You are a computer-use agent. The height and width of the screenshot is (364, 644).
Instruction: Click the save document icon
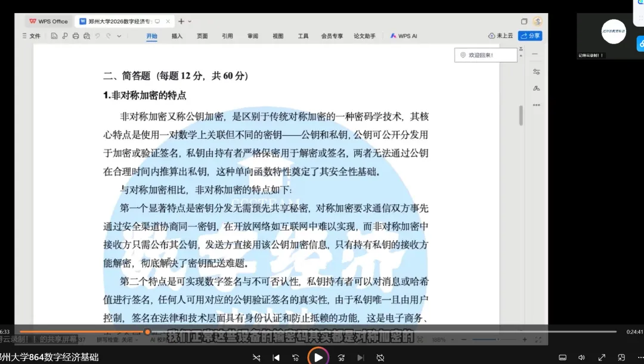click(54, 36)
